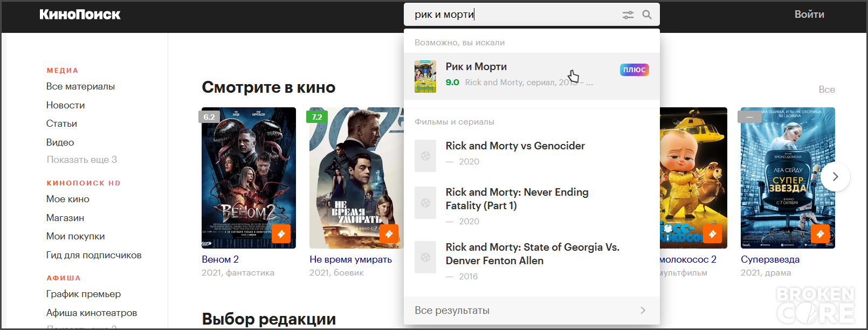The image size is (868, 330).
Task: Buy tickets via Веном 2 ticket icon
Action: (281, 234)
